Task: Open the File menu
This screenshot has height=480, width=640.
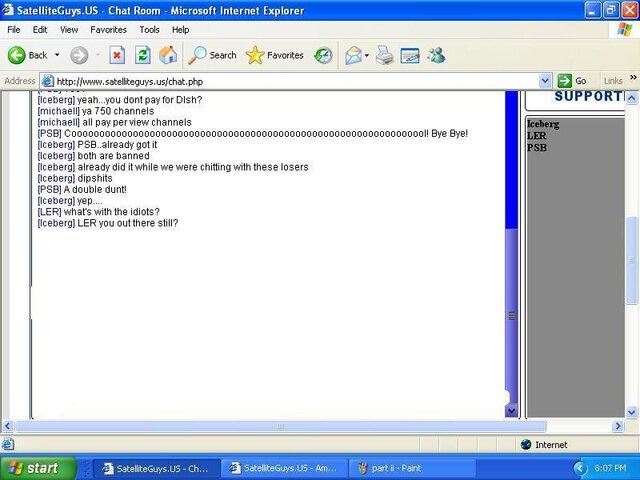Action: pos(13,30)
